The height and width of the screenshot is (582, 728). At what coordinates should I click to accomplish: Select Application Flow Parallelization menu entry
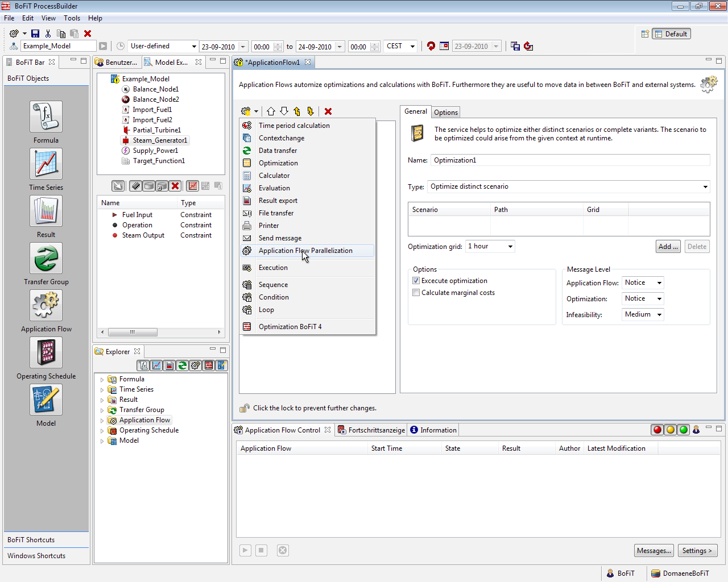[308, 251]
